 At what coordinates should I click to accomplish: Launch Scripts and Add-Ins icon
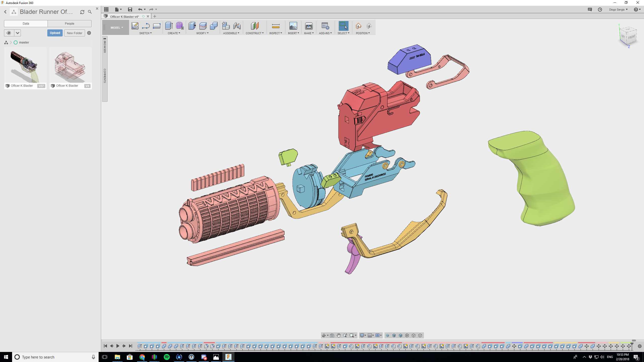(325, 26)
